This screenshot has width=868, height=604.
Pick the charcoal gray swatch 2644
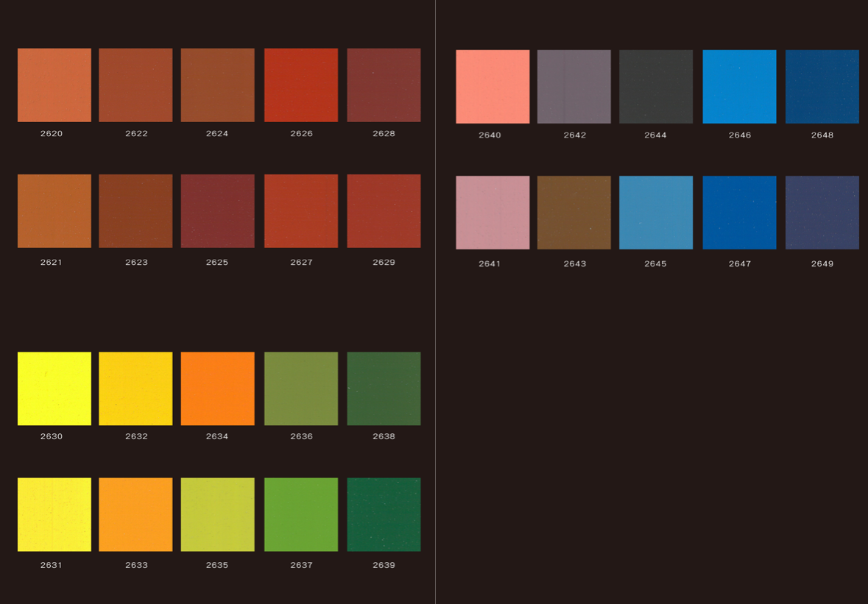point(656,87)
